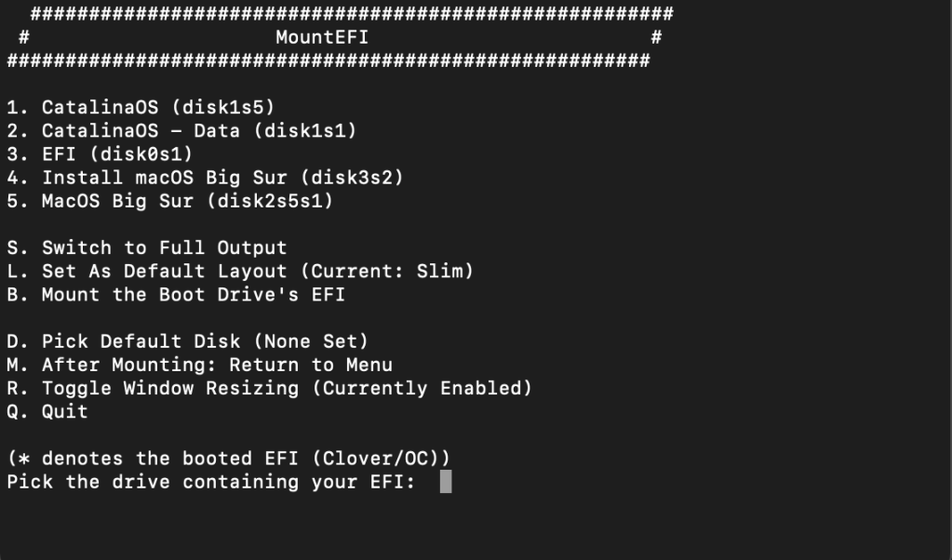
Task: Toggle Window Resizing option line
Action: click(x=269, y=388)
